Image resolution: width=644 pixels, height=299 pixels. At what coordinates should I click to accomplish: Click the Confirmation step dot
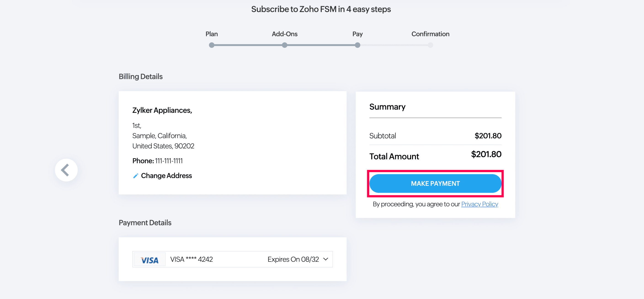pyautogui.click(x=430, y=45)
